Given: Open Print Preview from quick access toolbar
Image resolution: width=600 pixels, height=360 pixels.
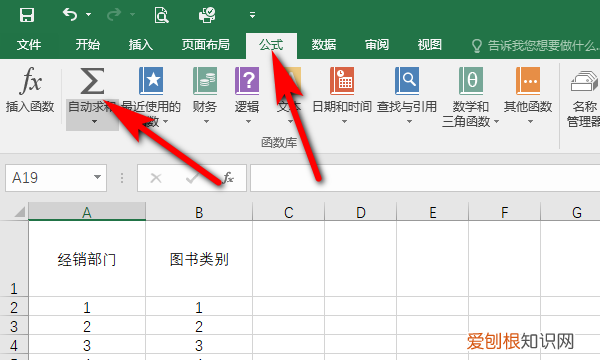Looking at the screenshot, I should (x=161, y=15).
